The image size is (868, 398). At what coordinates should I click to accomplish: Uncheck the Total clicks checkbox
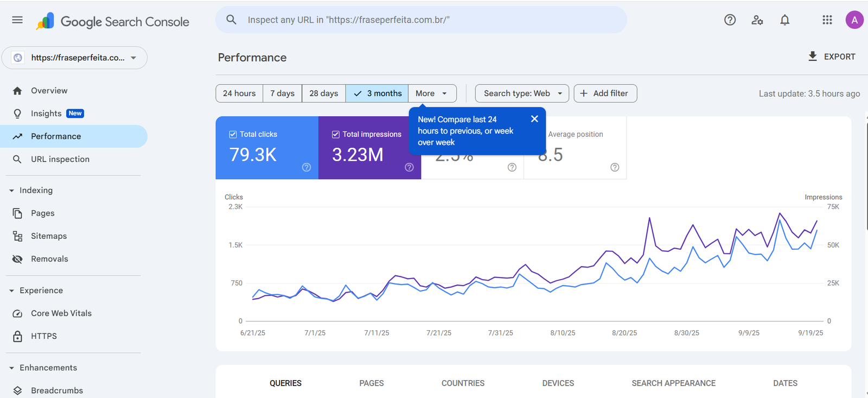click(233, 134)
